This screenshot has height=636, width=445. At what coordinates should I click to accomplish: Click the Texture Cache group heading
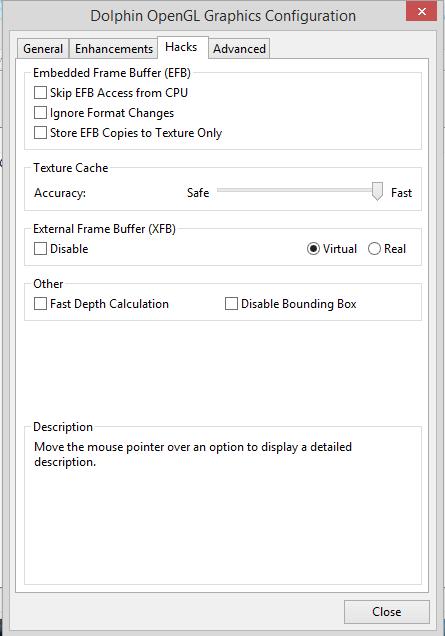pos(71,168)
